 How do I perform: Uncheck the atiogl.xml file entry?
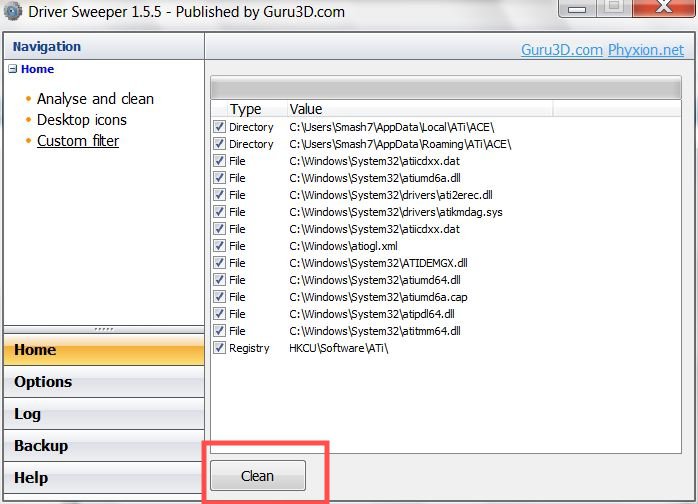click(219, 245)
